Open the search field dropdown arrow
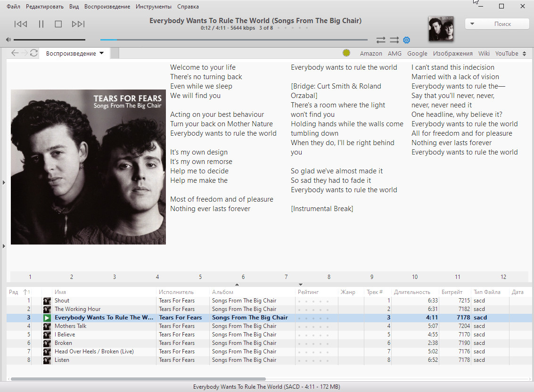Viewport: 534px width, 392px height. click(472, 24)
